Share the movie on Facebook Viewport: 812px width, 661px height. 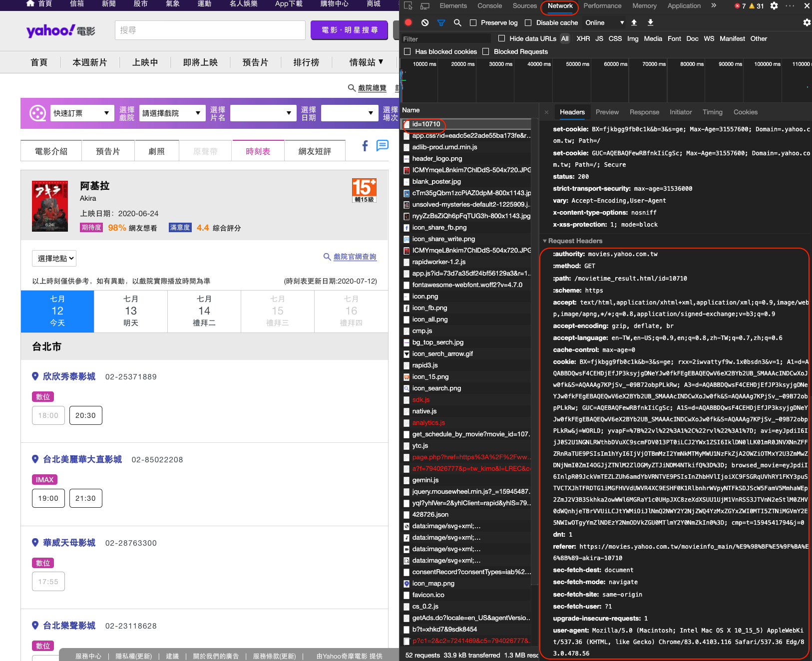coord(365,146)
